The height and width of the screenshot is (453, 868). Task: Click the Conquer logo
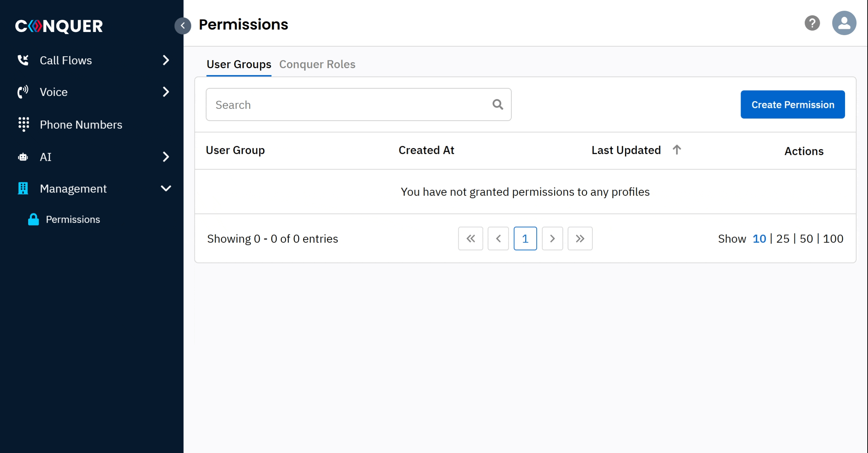[59, 26]
